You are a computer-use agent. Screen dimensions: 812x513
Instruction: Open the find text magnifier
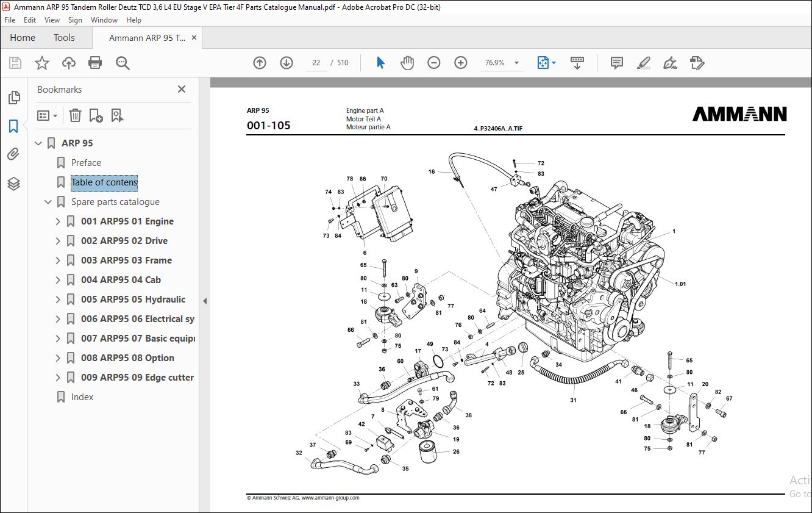coord(123,63)
